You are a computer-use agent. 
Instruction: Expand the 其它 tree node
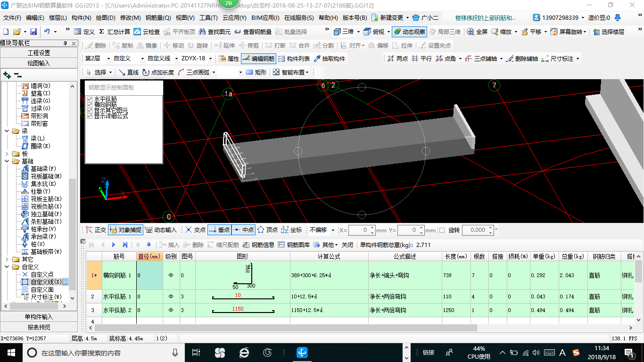point(7,259)
